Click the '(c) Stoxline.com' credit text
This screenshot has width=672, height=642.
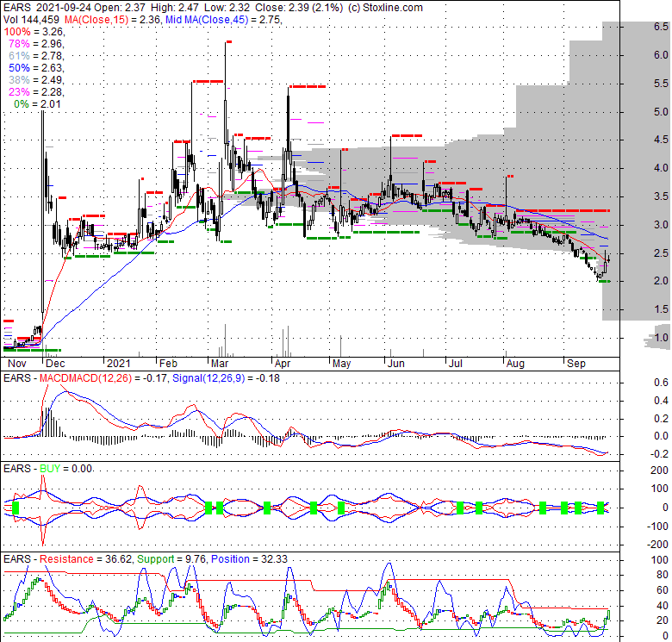[x=385, y=8]
